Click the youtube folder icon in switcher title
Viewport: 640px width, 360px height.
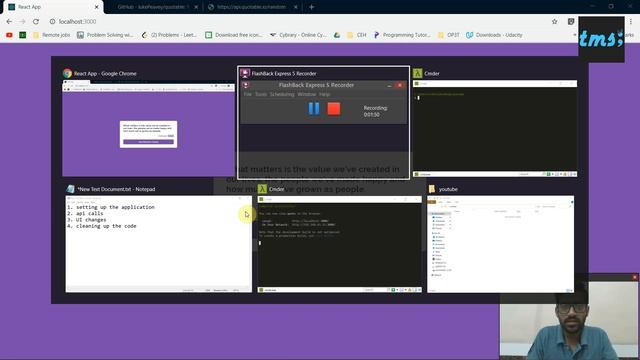432,189
